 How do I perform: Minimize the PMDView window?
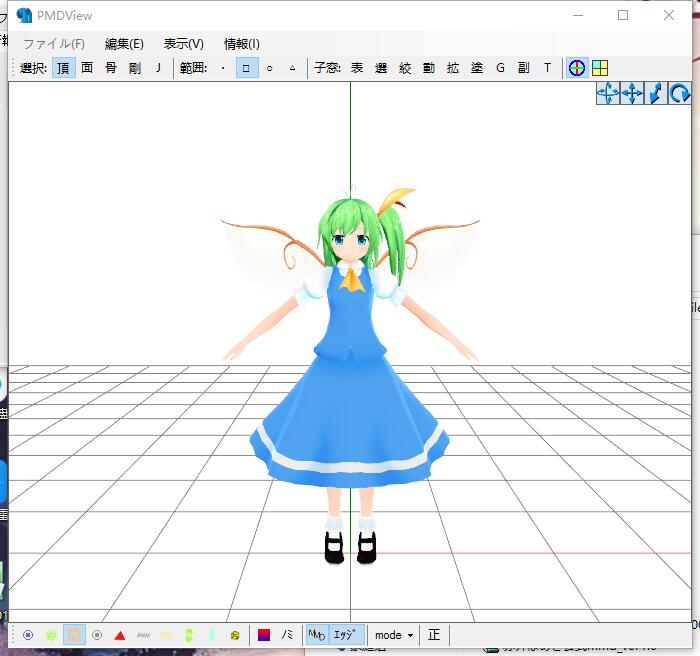pos(578,15)
